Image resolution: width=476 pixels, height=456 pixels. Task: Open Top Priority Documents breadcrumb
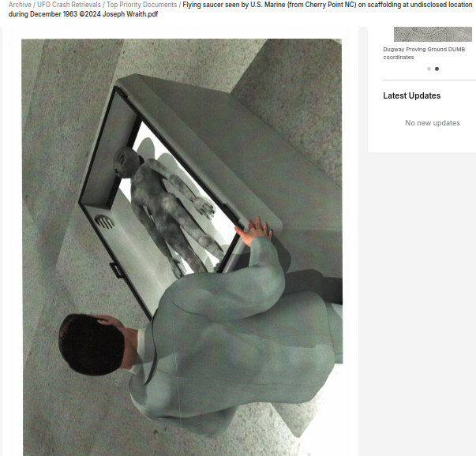141,5
